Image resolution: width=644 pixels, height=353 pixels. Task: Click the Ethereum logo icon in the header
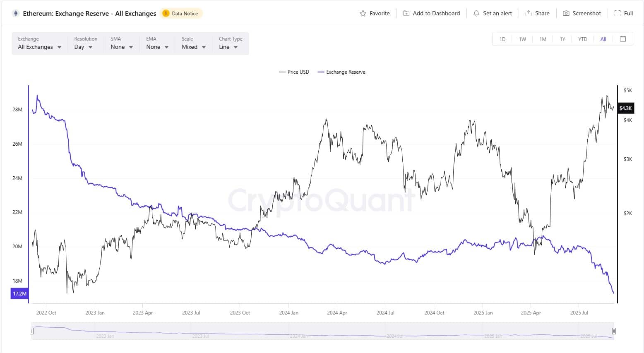tap(16, 13)
